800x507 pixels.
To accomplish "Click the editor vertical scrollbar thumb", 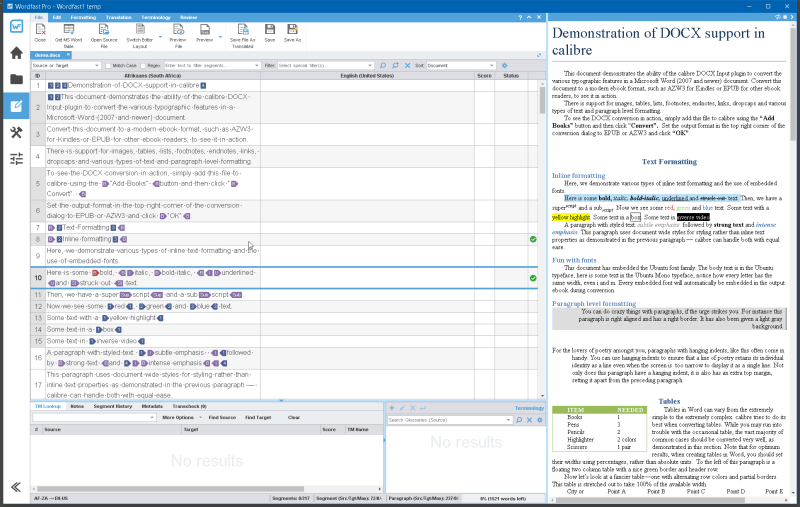I will point(542,100).
